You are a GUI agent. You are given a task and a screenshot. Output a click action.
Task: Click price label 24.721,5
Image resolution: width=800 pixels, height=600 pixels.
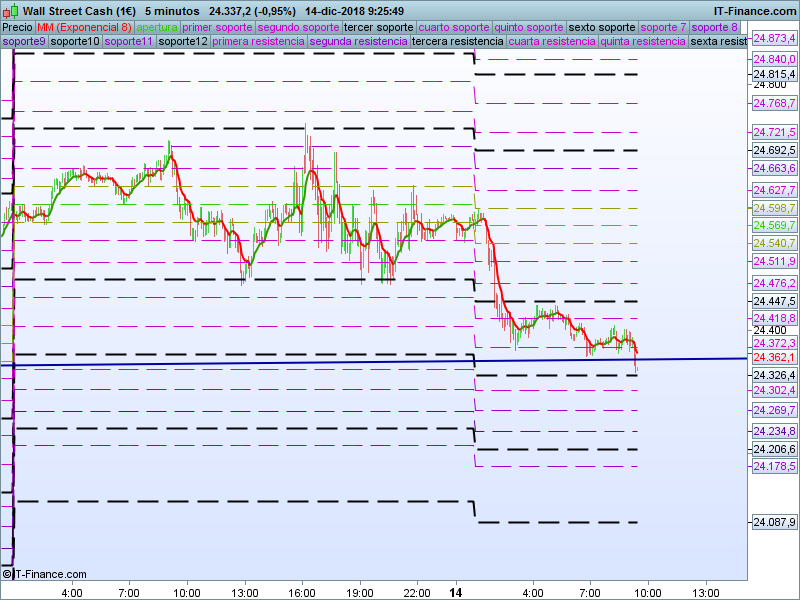774,133
